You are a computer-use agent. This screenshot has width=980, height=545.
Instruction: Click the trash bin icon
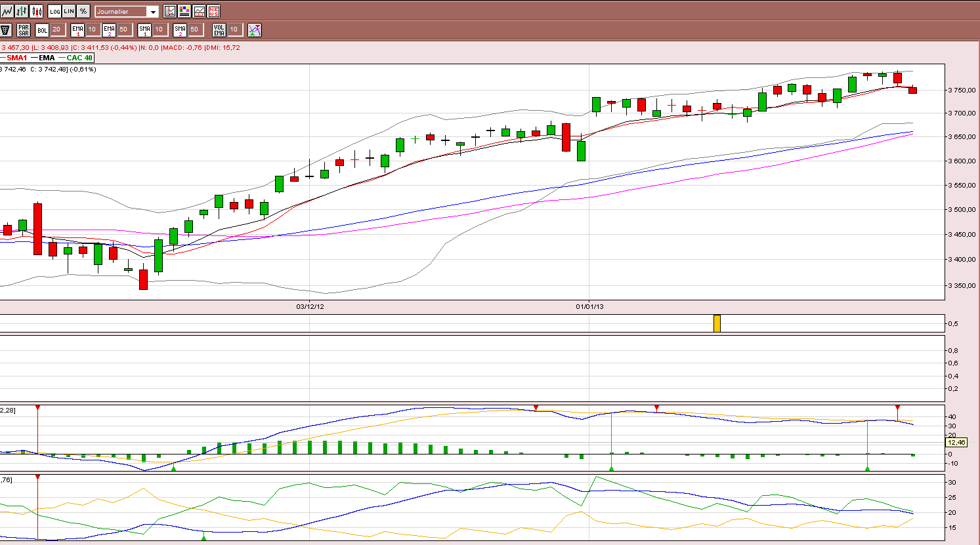6,30
